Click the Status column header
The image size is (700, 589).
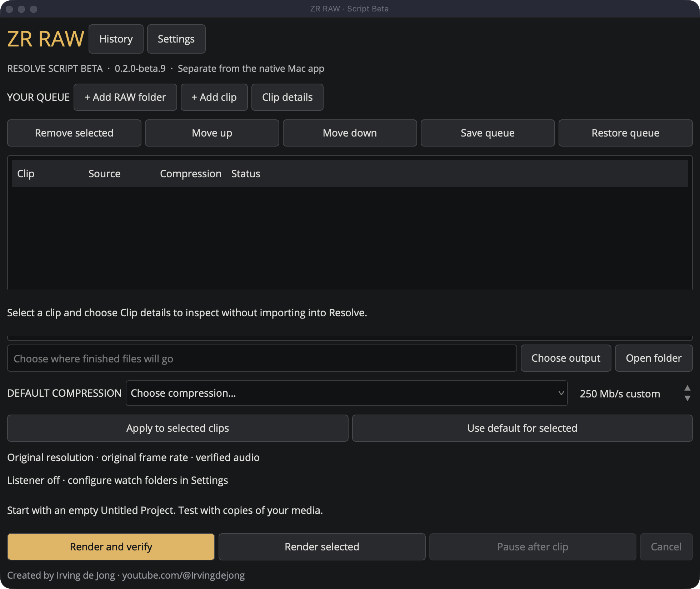point(246,174)
